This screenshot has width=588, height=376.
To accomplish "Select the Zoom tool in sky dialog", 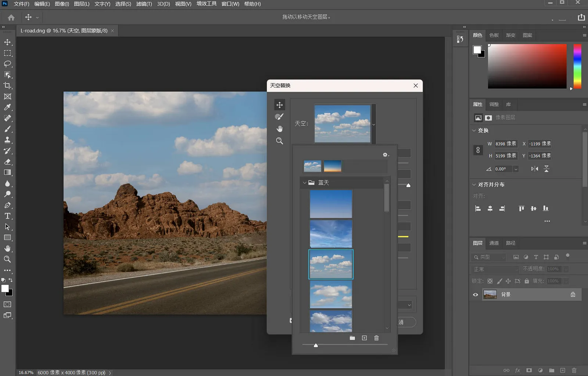I will pyautogui.click(x=279, y=141).
